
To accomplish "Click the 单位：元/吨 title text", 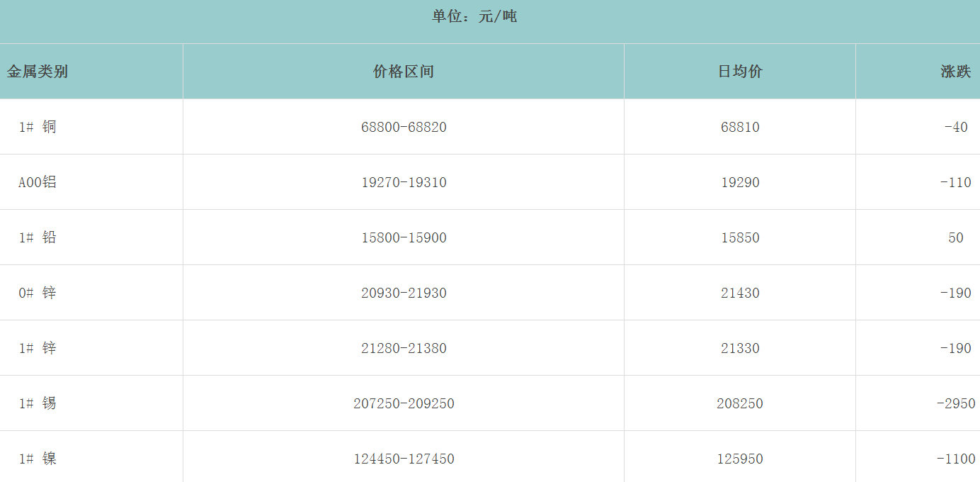I will 474,16.
